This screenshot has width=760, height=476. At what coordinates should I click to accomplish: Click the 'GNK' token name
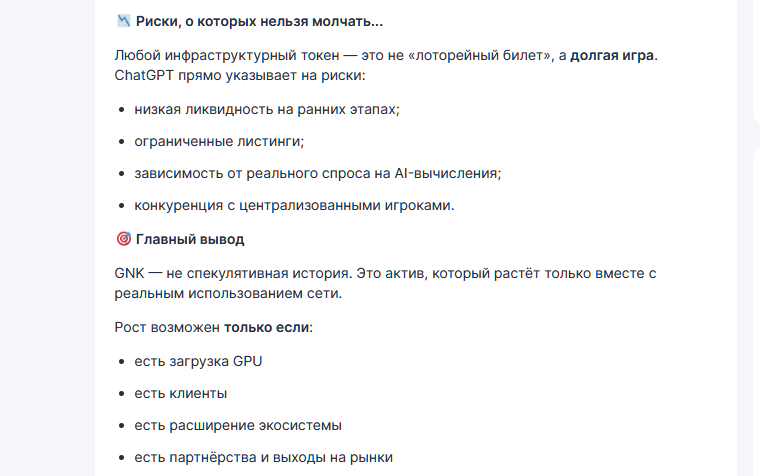tap(129, 273)
